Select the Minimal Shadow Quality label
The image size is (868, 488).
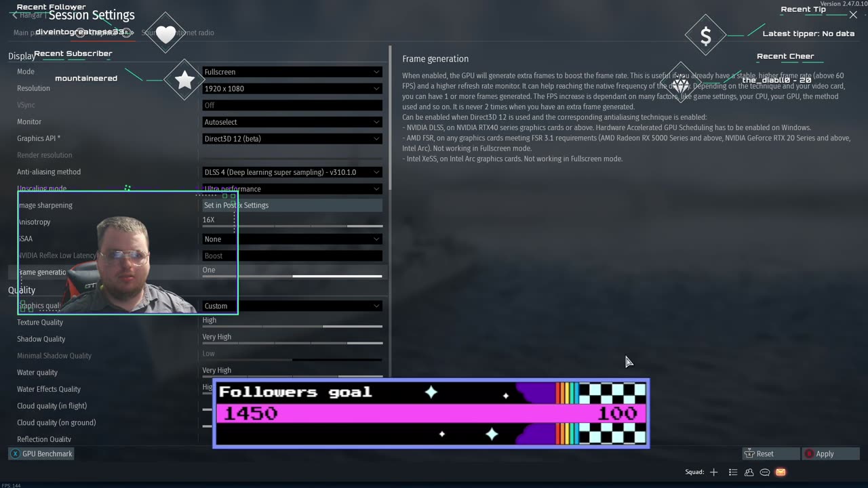(x=54, y=356)
